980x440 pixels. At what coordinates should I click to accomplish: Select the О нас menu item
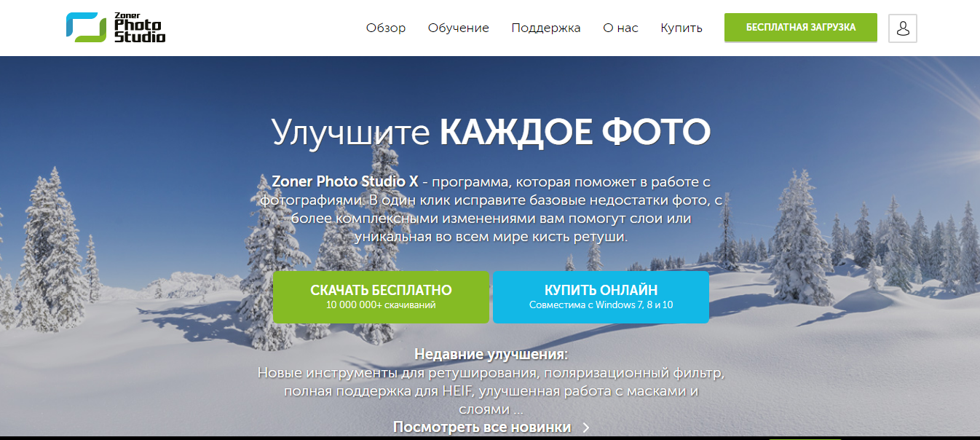(x=621, y=28)
